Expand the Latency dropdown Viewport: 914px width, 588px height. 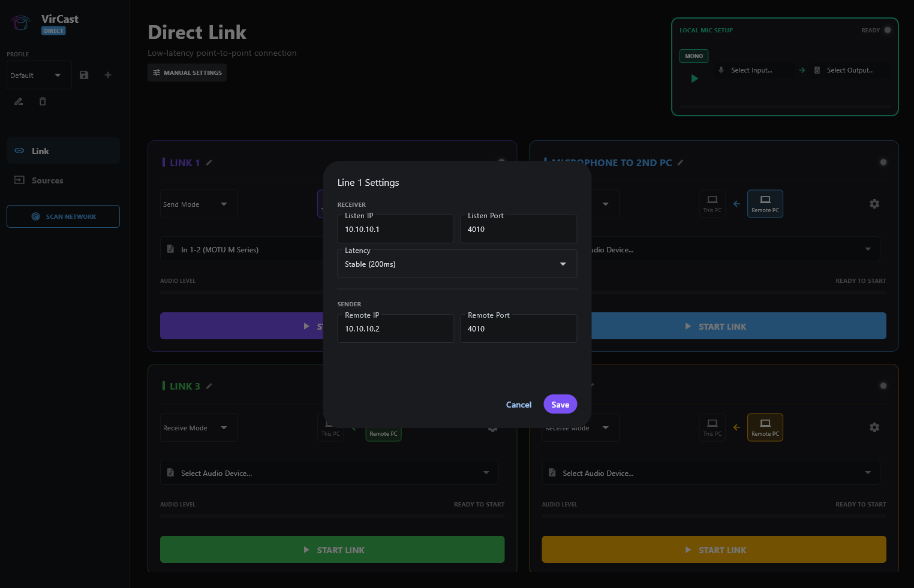457,264
